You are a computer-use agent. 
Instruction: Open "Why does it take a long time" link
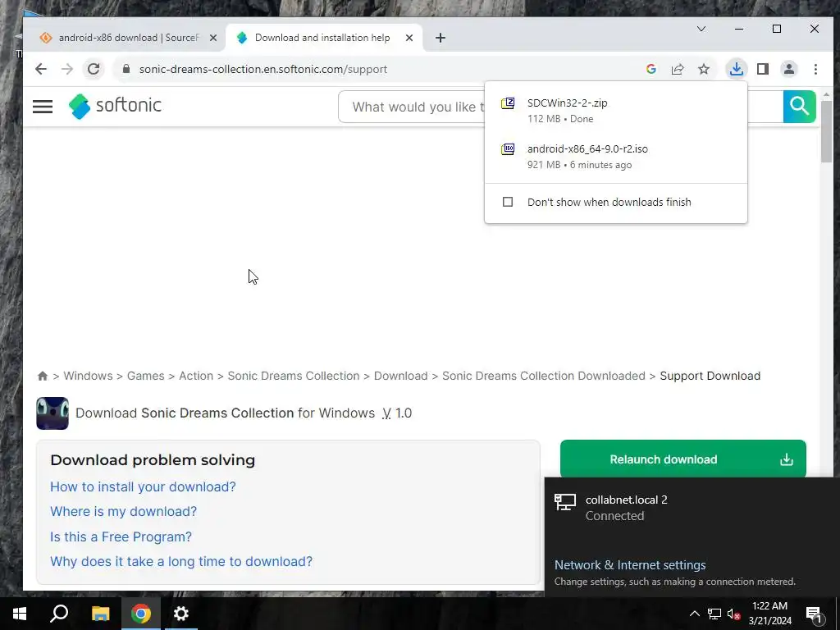point(181,561)
